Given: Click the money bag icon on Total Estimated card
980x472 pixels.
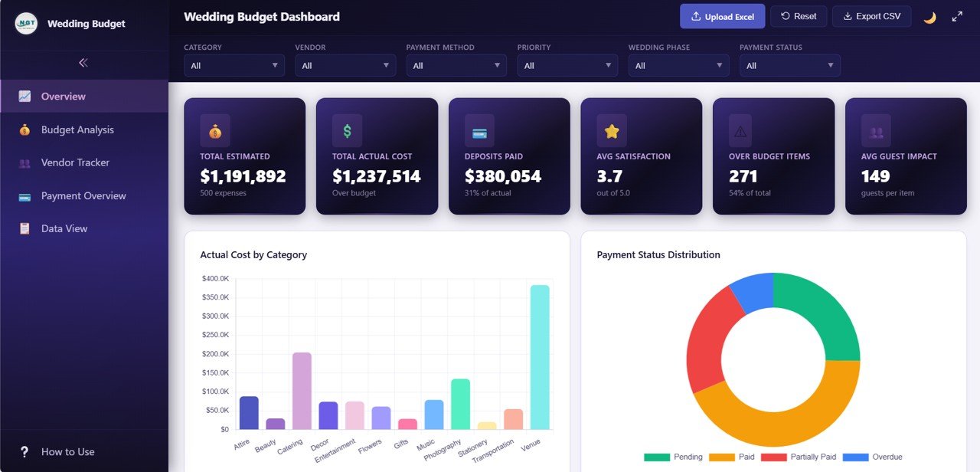Looking at the screenshot, I should point(215,131).
